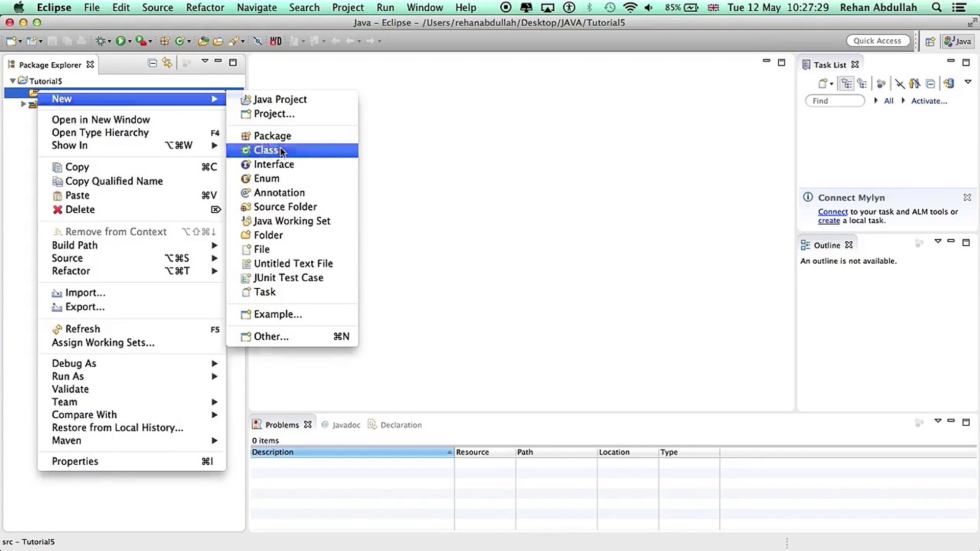Open the Task List view menu chevron
Viewport: 980px width, 551px height.
pos(968,82)
